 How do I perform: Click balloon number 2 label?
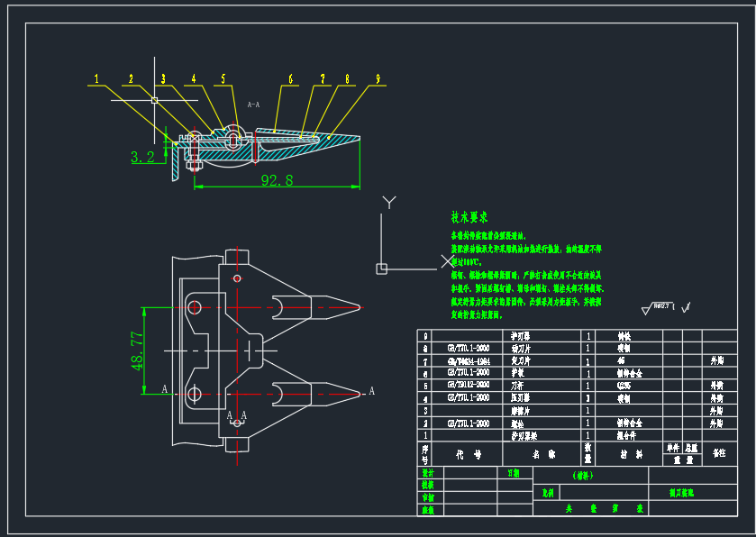pyautogui.click(x=131, y=78)
